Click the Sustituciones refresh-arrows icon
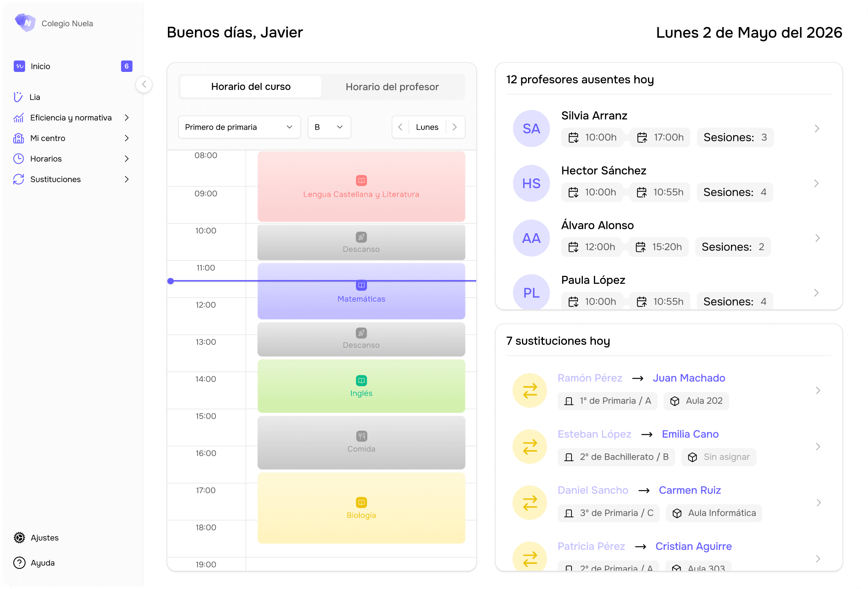Viewport: 868px width, 589px height. tap(19, 179)
